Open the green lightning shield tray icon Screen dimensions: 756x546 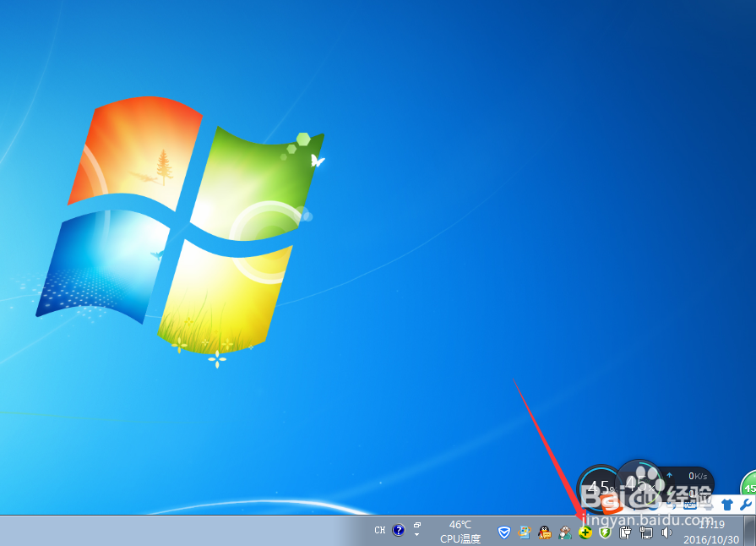[605, 532]
